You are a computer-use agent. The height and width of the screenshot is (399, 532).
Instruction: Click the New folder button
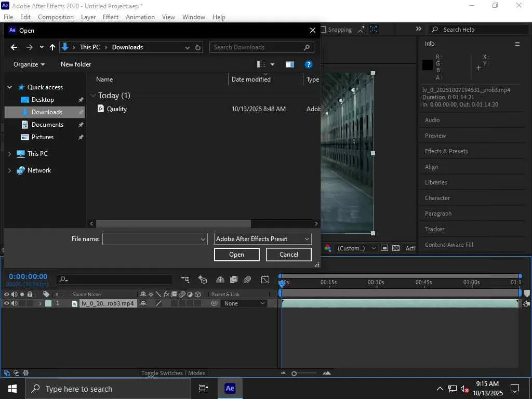[x=76, y=64]
